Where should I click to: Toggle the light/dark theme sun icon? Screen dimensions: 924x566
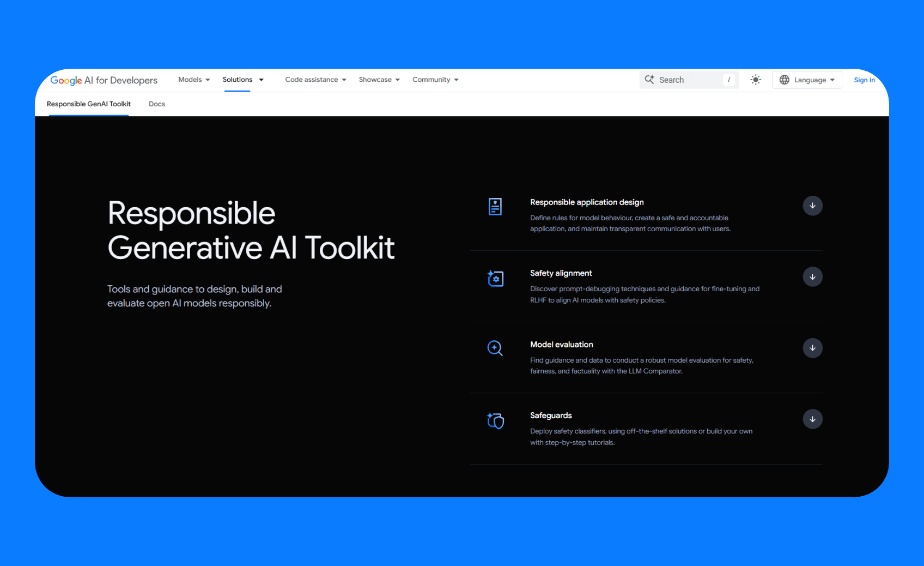pyautogui.click(x=756, y=80)
